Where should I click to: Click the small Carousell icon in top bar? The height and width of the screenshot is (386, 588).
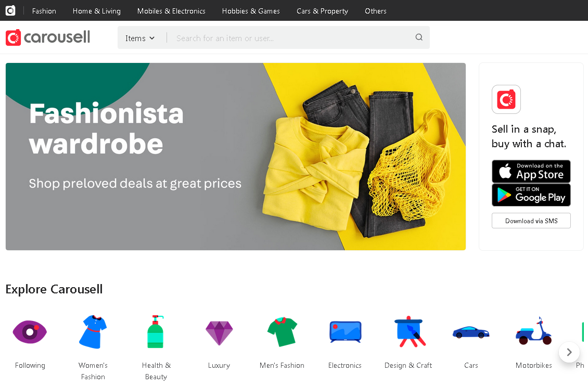(x=10, y=10)
